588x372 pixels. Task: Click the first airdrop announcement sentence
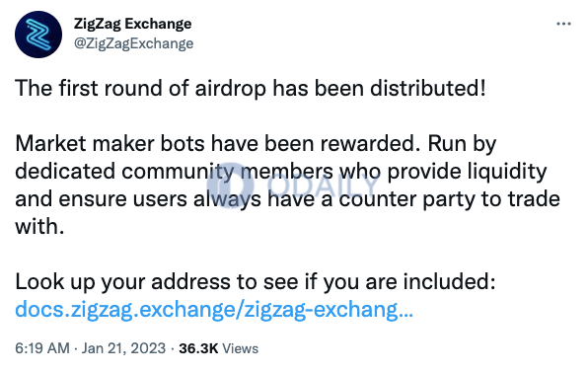tap(251, 89)
